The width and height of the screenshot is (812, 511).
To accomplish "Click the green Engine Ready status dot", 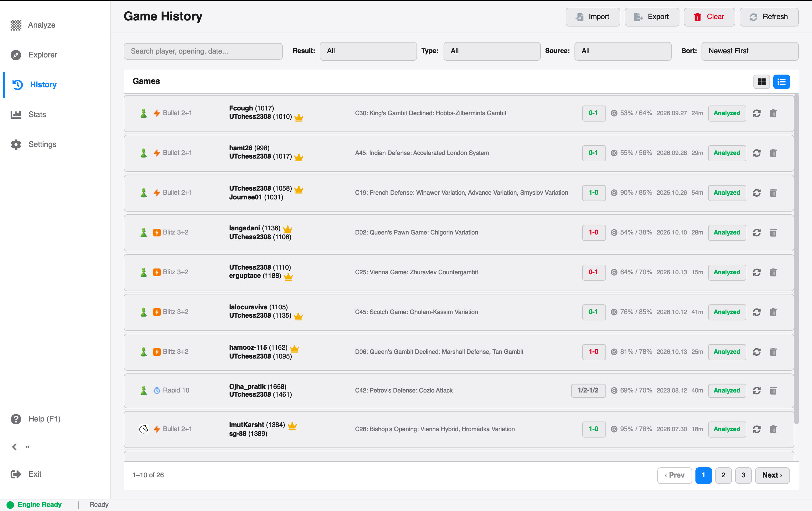I will pos(10,505).
